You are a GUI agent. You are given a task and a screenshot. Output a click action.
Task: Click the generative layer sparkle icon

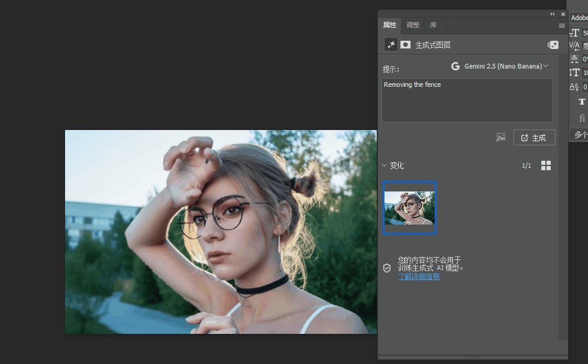(391, 45)
